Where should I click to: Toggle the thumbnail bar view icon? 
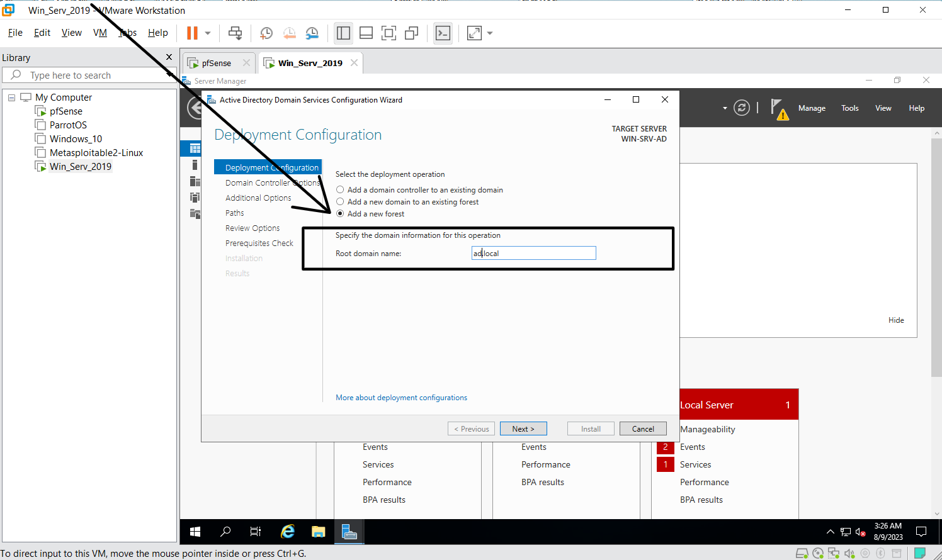(x=366, y=33)
